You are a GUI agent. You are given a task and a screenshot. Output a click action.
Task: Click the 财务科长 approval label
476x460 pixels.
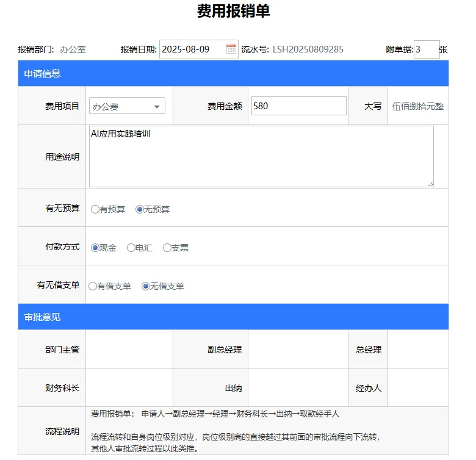62,388
